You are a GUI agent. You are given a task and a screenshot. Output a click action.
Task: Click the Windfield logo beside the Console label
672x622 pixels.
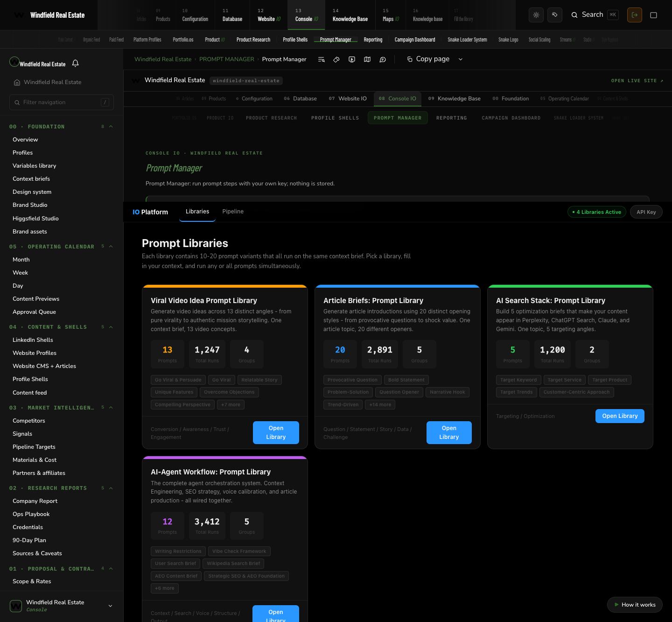tap(16, 606)
